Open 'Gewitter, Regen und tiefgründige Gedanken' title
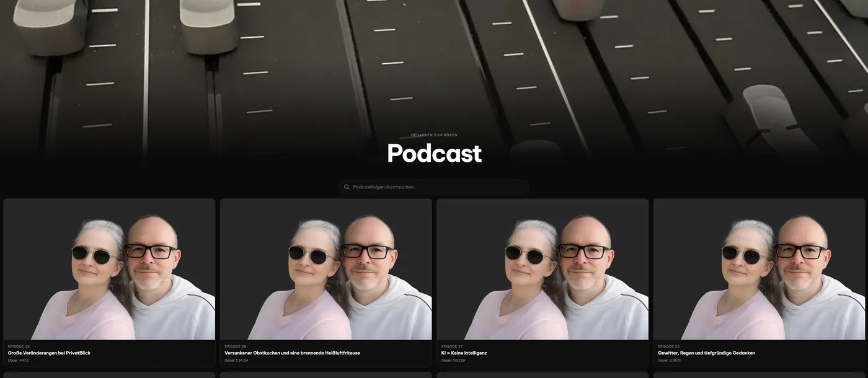The height and width of the screenshot is (378, 868). (x=706, y=353)
